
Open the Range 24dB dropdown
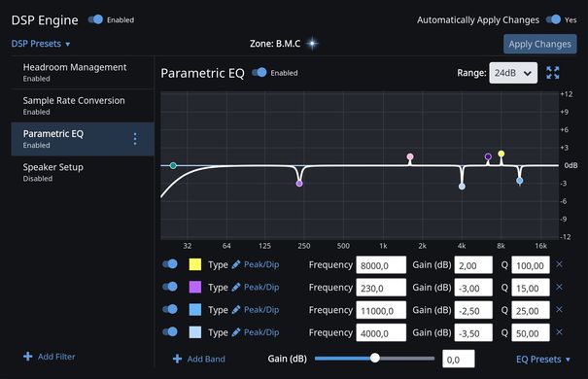(513, 73)
